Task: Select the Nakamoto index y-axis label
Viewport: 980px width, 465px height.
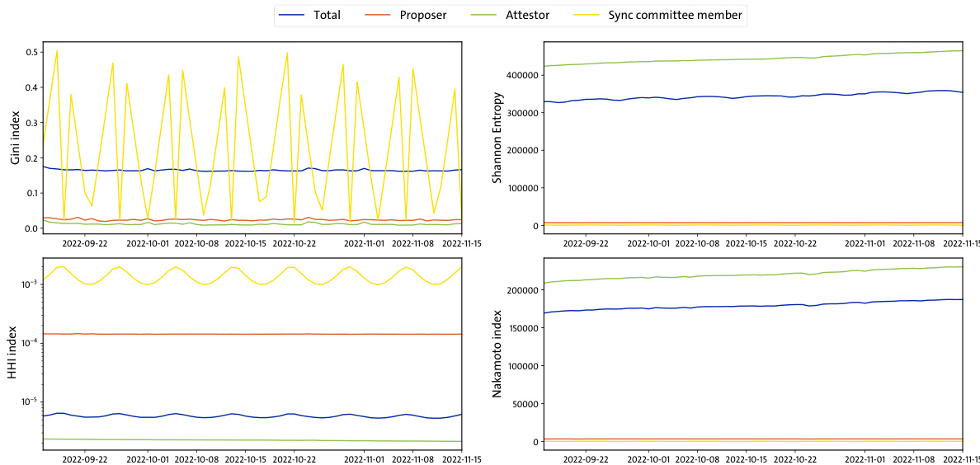Action: (497, 352)
